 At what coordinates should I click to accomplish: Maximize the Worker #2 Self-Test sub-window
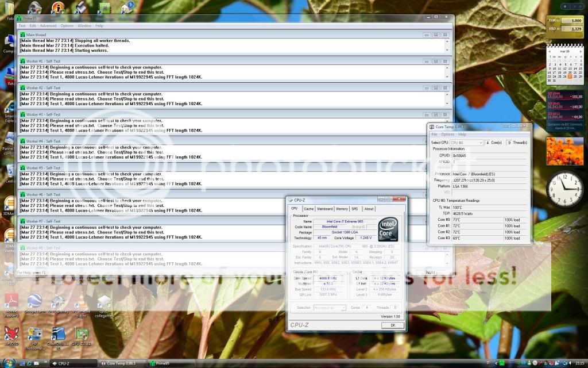(x=435, y=88)
